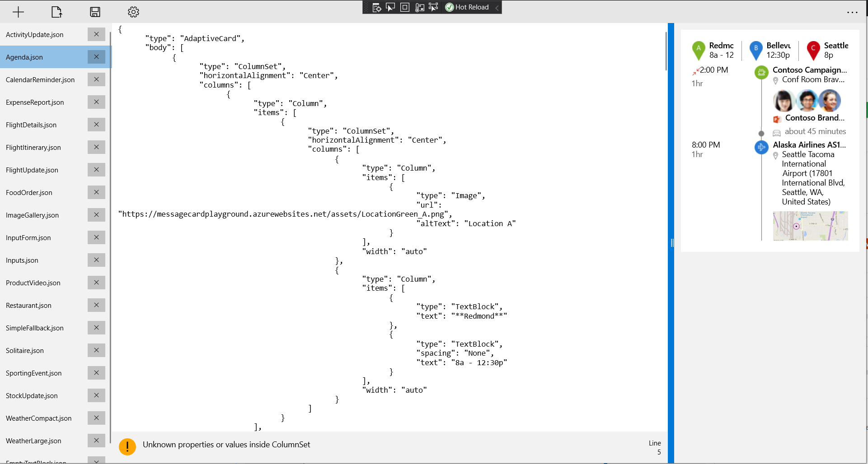Enable tracking focused element icon
This screenshot has width=868, height=464.
coord(434,7)
